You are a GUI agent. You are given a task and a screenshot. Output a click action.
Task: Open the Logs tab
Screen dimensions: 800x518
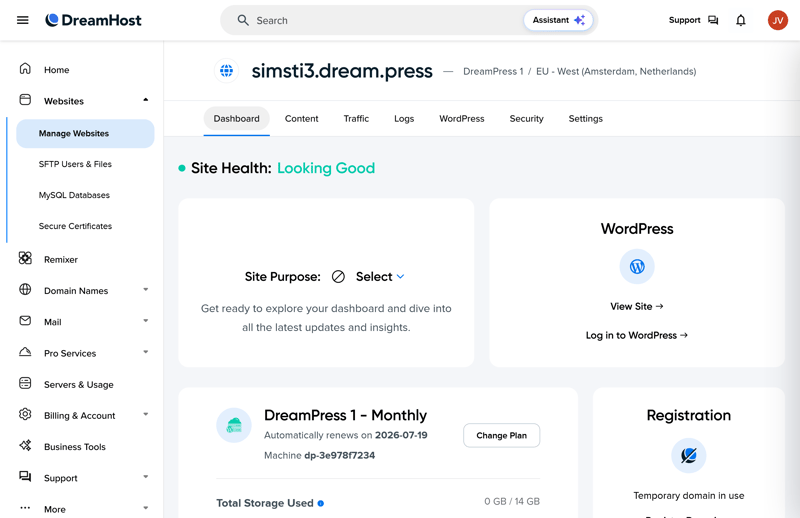[404, 118]
